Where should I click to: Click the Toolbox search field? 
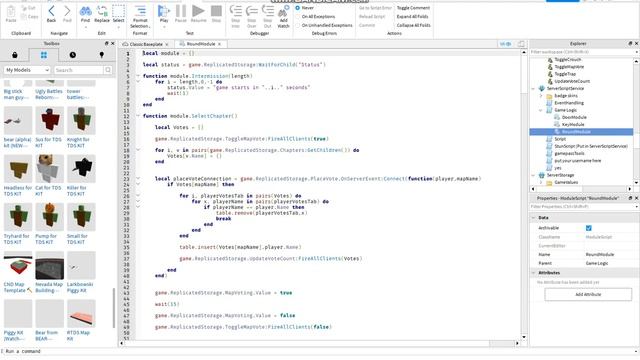coord(78,70)
